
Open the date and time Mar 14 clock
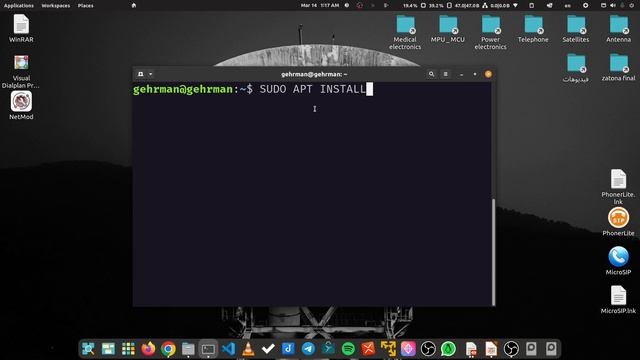320,6
